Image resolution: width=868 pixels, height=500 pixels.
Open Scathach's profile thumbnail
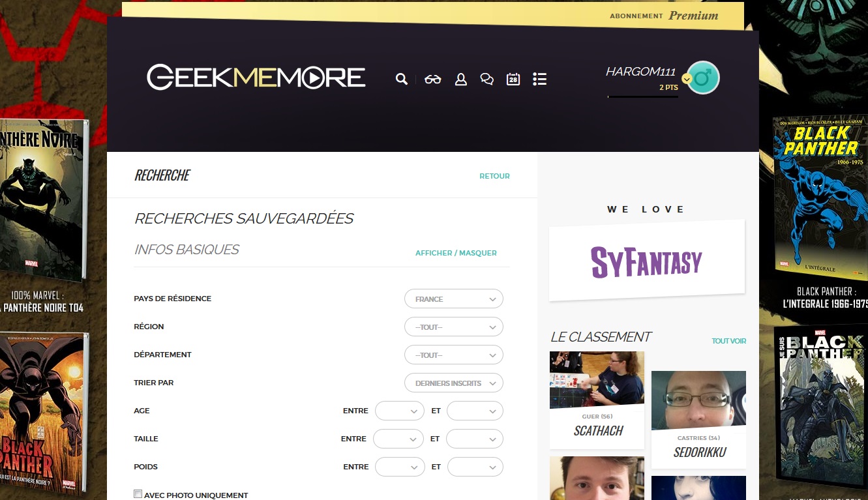click(x=597, y=380)
